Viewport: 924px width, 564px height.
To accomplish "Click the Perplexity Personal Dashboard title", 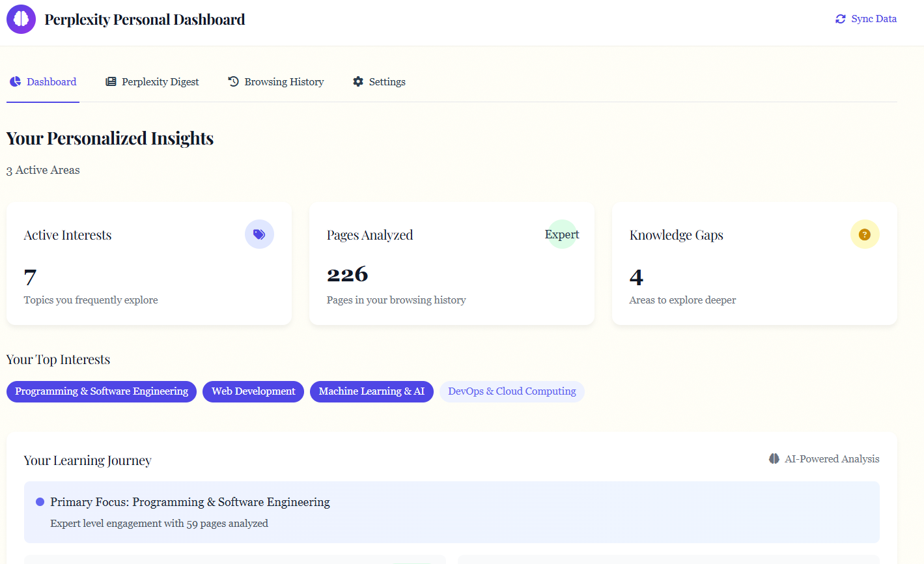I will (x=145, y=20).
